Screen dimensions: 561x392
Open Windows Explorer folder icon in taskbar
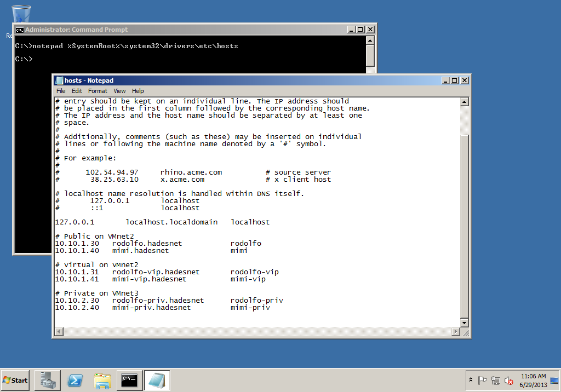(102, 380)
